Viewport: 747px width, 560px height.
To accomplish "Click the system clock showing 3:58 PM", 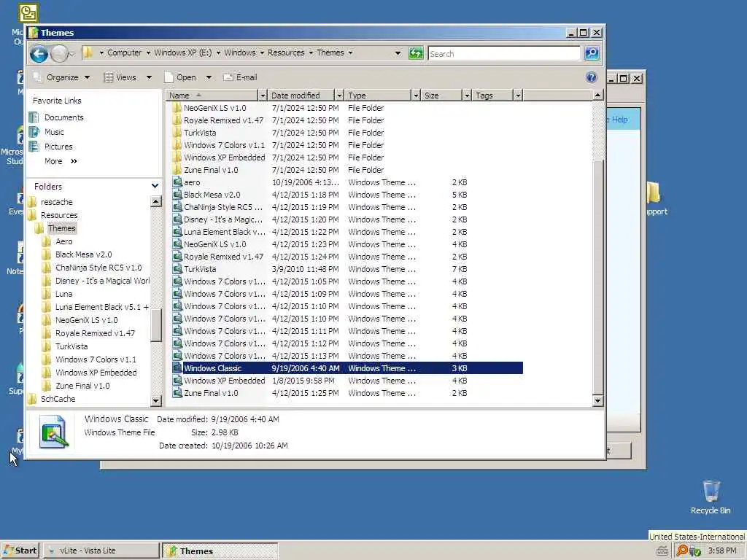I will [x=722, y=551].
